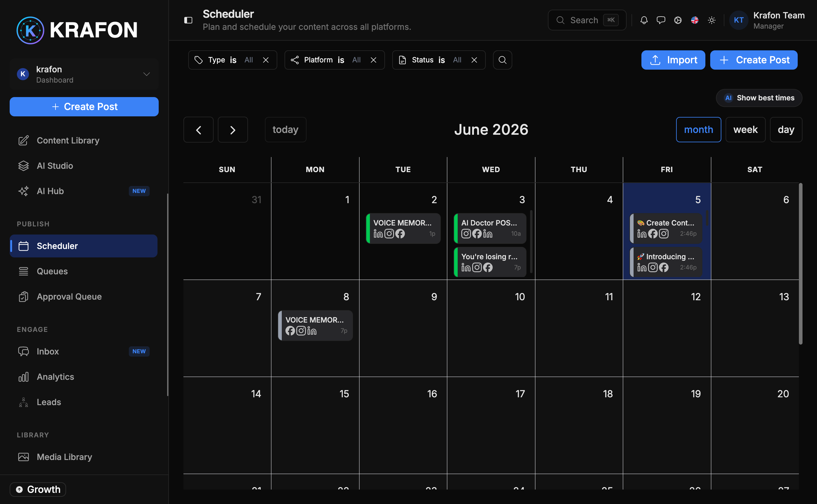The image size is (817, 504).
Task: Open Leads
Action: (83, 402)
